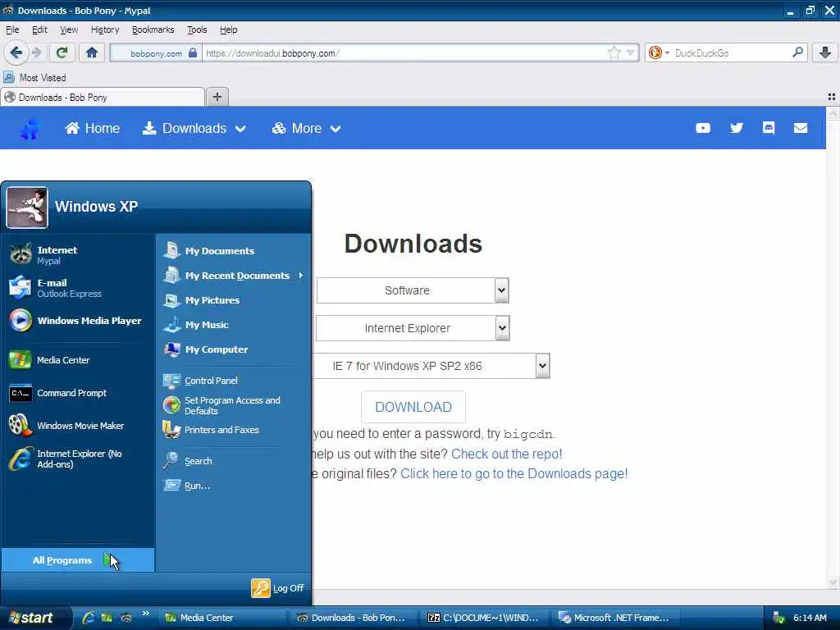This screenshot has height=630, width=840.
Task: Expand the site Downloads navigation menu
Action: coord(194,129)
